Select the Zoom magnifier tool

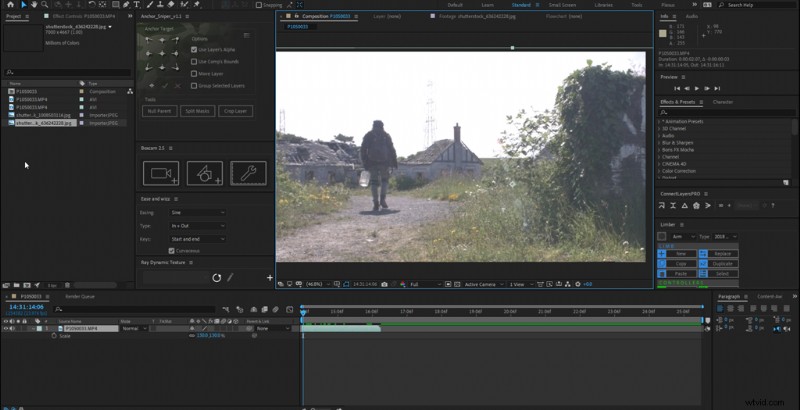pyautogui.click(x=44, y=5)
